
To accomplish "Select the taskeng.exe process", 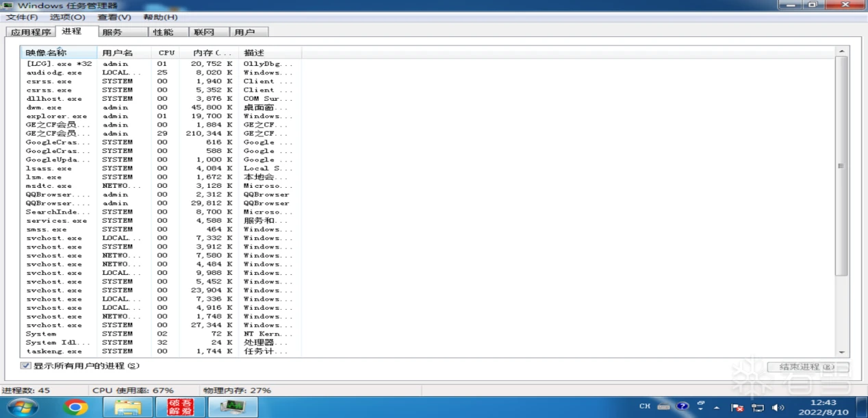I will coord(161,352).
